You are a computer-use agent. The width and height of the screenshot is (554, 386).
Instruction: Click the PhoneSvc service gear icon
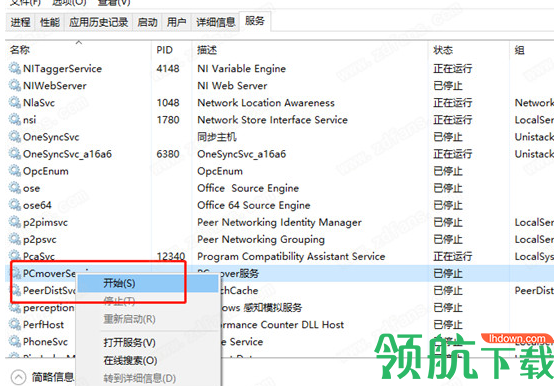click(x=14, y=342)
